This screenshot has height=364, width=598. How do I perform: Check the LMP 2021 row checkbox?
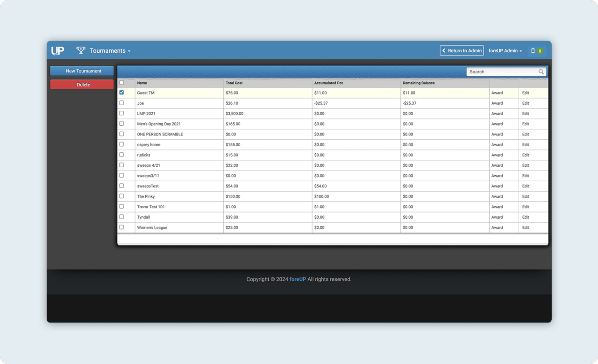[121, 113]
